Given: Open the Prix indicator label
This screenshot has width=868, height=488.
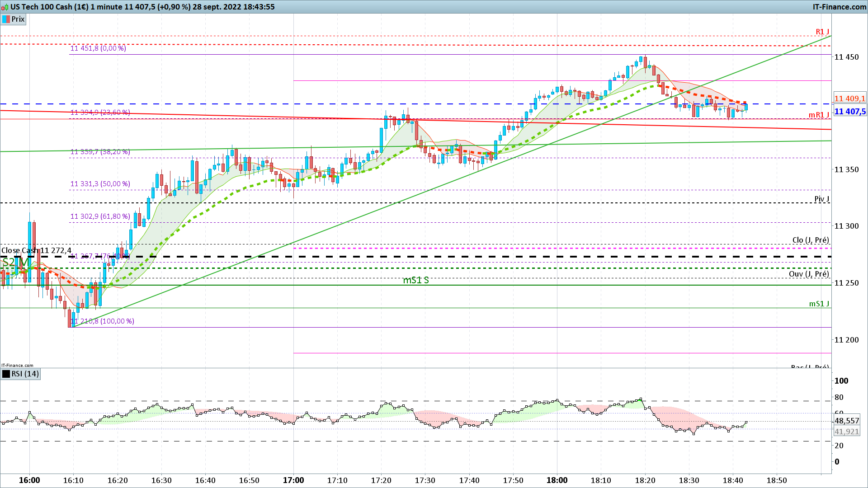Looking at the screenshot, I should [x=18, y=19].
